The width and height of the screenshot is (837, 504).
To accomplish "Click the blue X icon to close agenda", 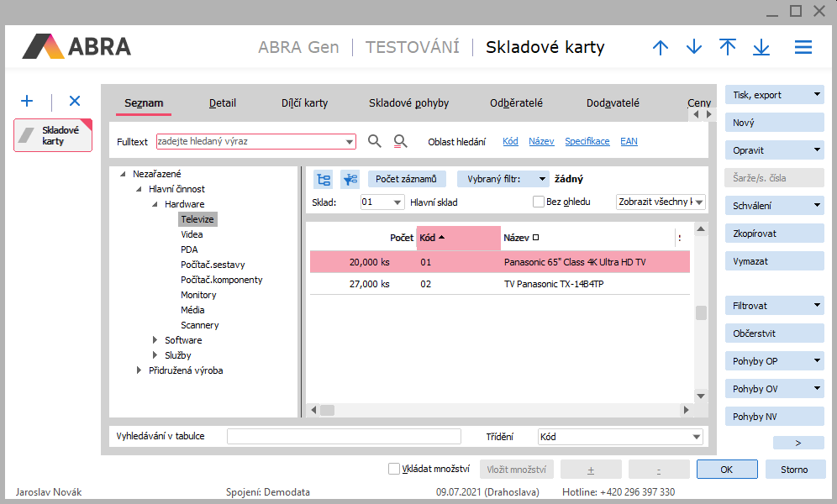I will [x=75, y=102].
